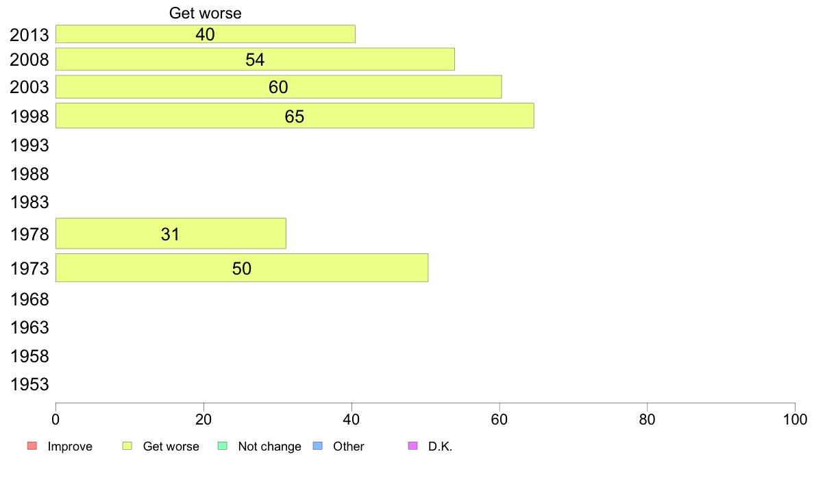Click the blue Other legend swatch

tap(318, 446)
